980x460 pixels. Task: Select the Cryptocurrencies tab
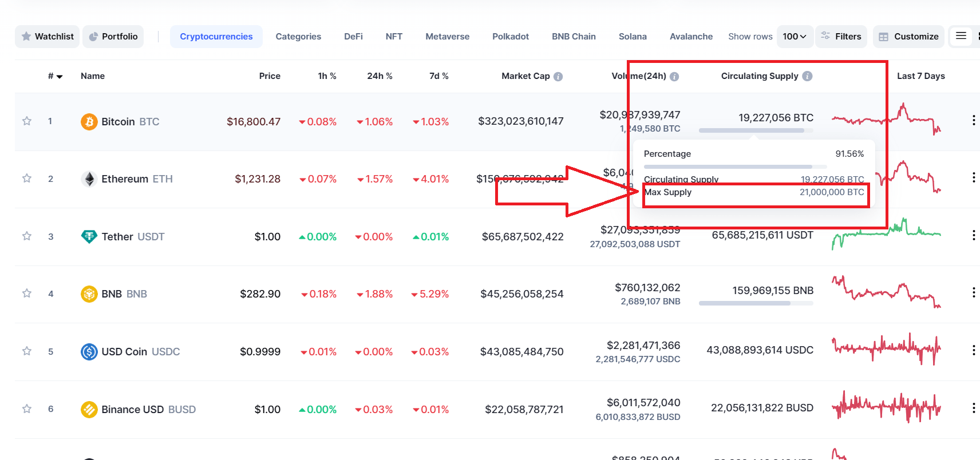(x=216, y=37)
